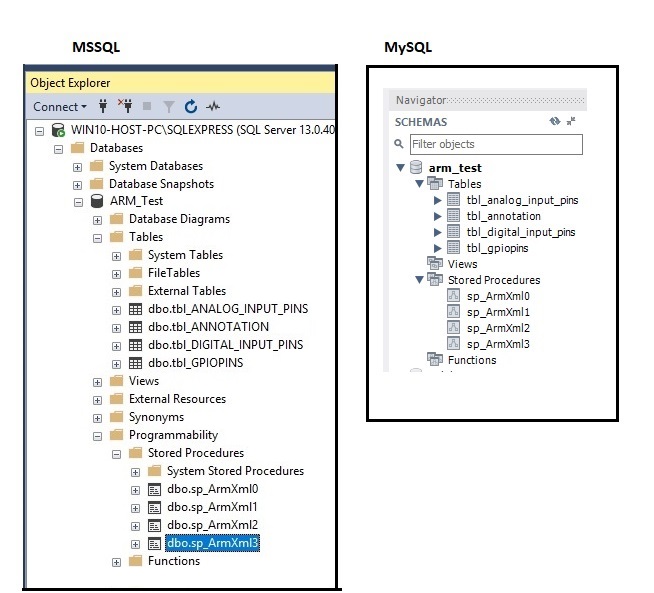Select the dbo.sp_ArmXml1 stored procedure
Image resolution: width=654 pixels, height=593 pixels.
click(x=212, y=507)
